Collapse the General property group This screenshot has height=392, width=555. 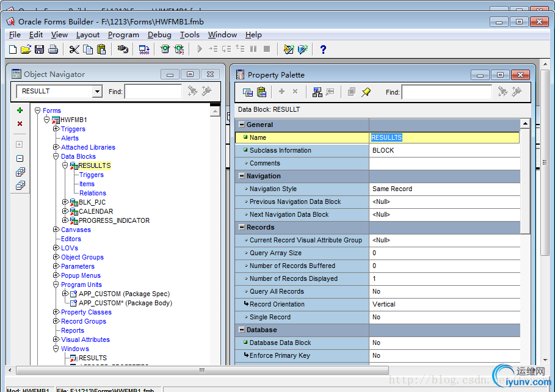click(241, 125)
